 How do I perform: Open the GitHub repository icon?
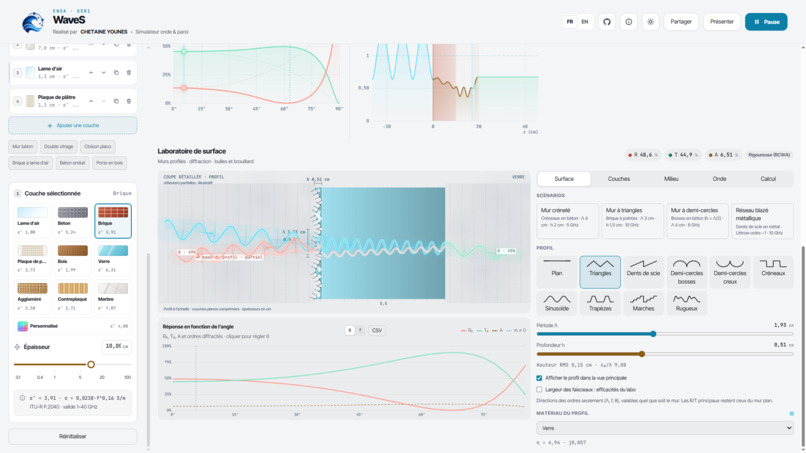[607, 22]
